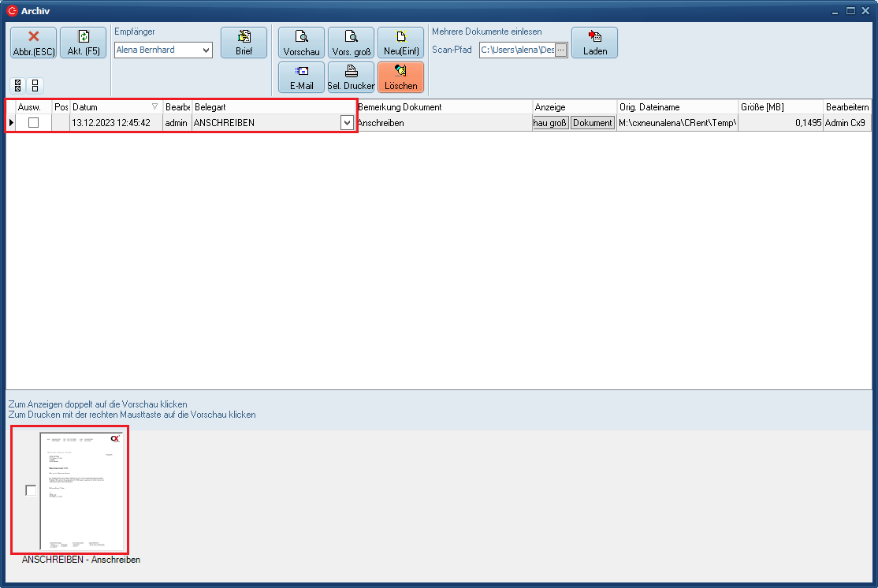Image resolution: width=878 pixels, height=588 pixels.
Task: Open the Vorschau preview
Action: tap(301, 43)
